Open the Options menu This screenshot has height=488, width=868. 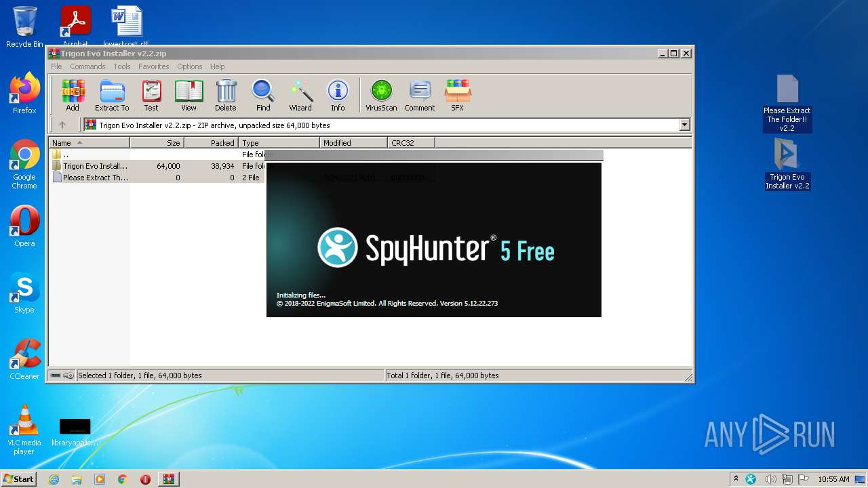190,66
